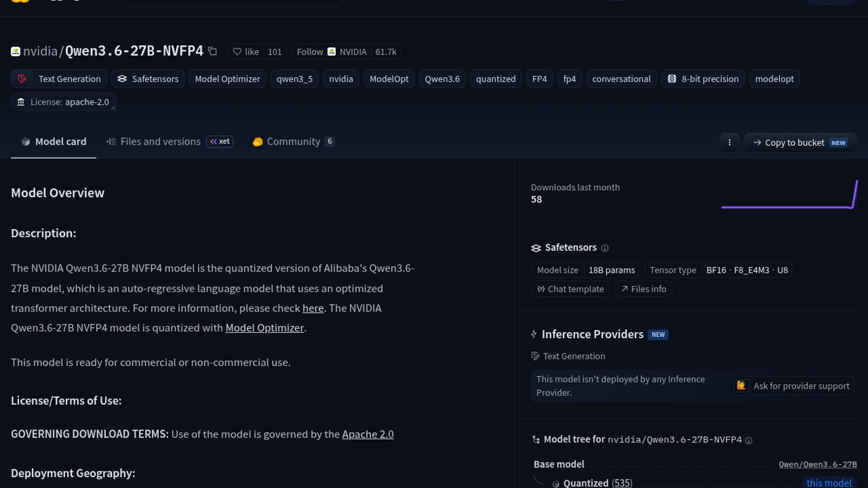Click the 8-bit precision tag icon
868x488 pixels.
672,79
